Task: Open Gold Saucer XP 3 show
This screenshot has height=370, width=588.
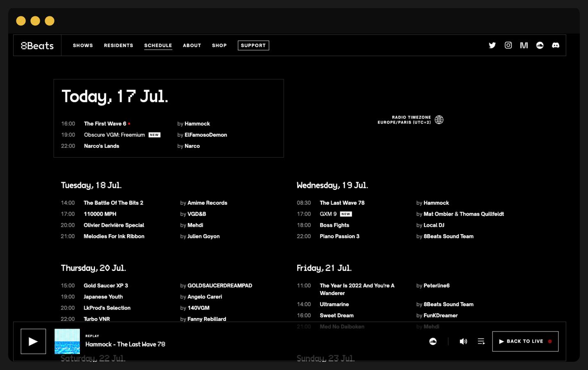Action: point(106,286)
